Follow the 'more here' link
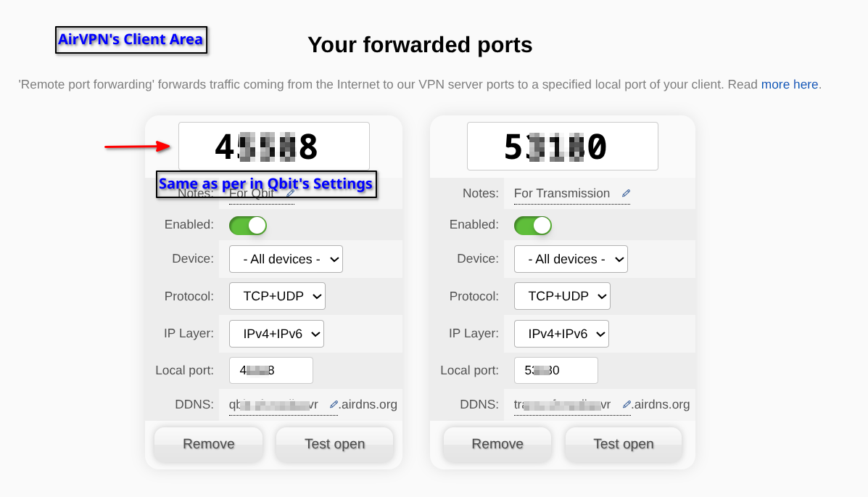 pyautogui.click(x=789, y=84)
